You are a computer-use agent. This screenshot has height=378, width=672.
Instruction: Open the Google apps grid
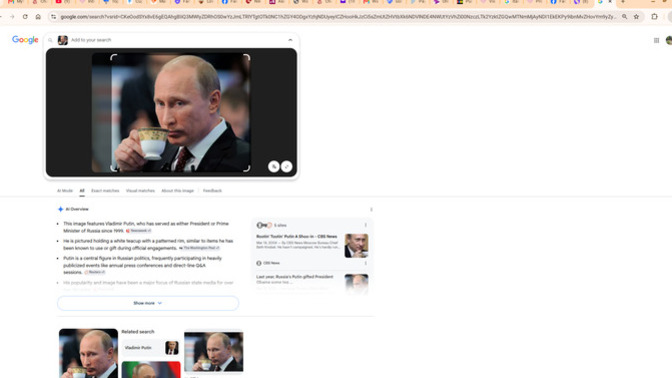pyautogui.click(x=656, y=40)
